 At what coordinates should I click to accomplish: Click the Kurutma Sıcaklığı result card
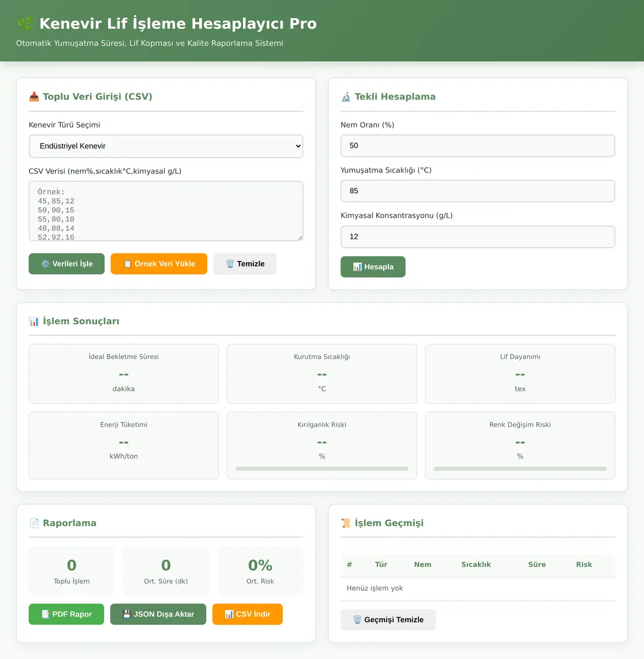click(322, 374)
